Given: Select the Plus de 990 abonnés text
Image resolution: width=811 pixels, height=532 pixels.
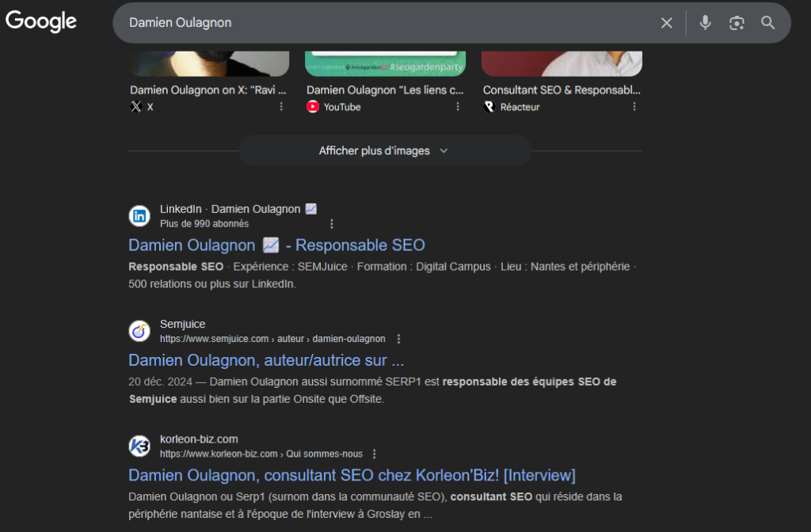Looking at the screenshot, I should (x=204, y=224).
